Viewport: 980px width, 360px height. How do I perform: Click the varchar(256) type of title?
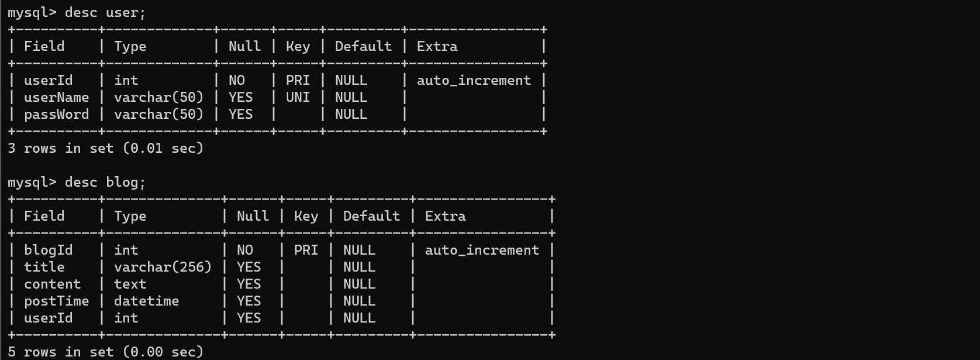[163, 267]
